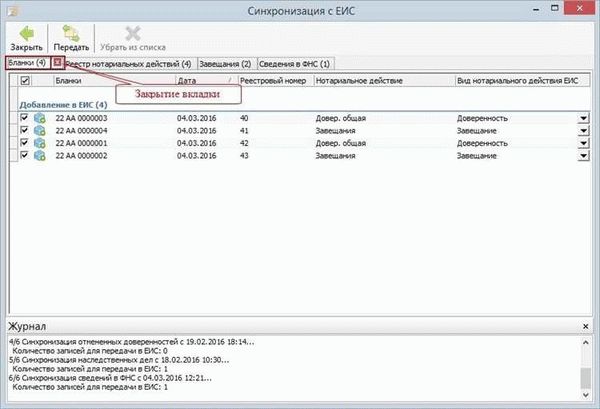Click registry number 42 cell
The image size is (600, 409).
(x=244, y=143)
